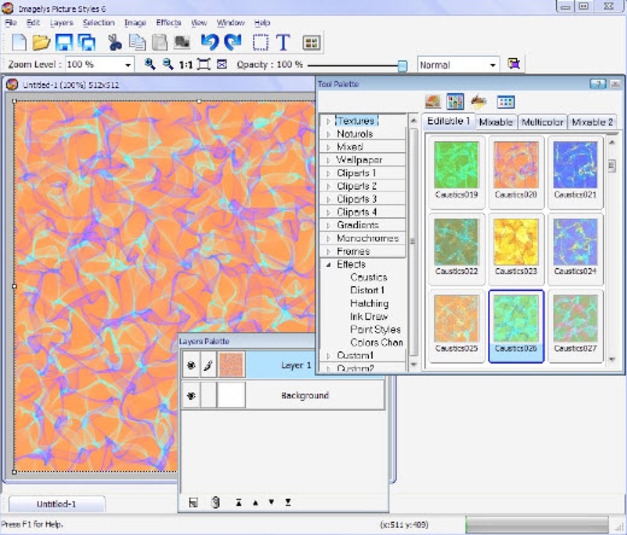This screenshot has width=627, height=535.
Task: Click the Opacity slider handle
Action: pyautogui.click(x=402, y=65)
